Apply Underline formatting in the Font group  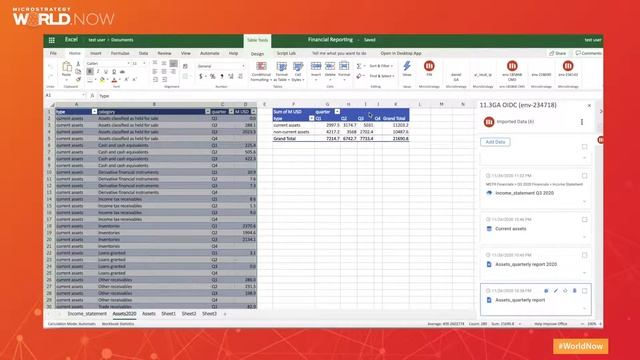106,71
